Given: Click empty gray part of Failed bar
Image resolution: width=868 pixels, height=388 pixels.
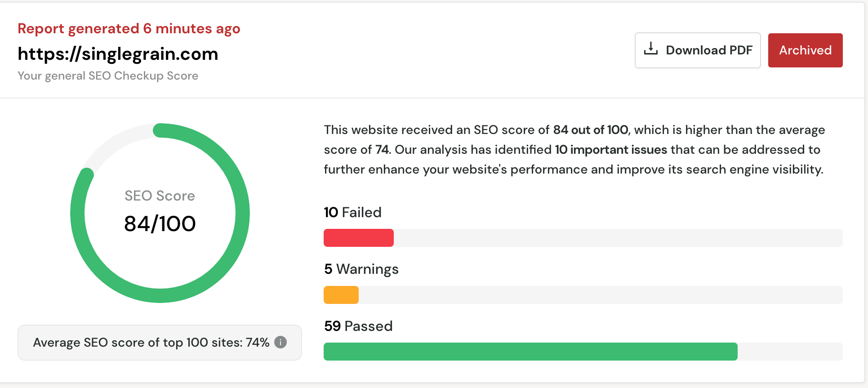Looking at the screenshot, I should [x=616, y=238].
